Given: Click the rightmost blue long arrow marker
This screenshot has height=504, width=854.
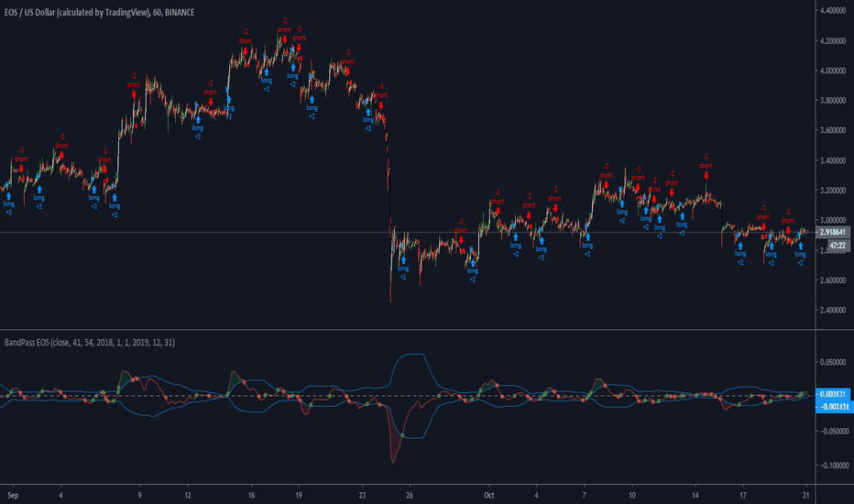Looking at the screenshot, I should [x=800, y=247].
